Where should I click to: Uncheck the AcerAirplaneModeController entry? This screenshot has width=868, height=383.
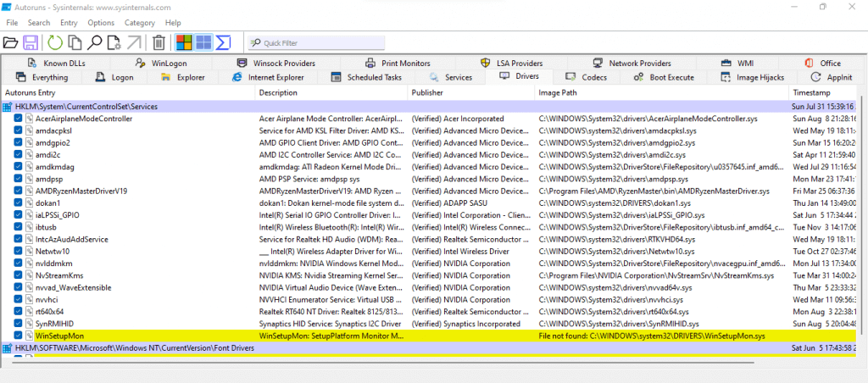(x=19, y=119)
